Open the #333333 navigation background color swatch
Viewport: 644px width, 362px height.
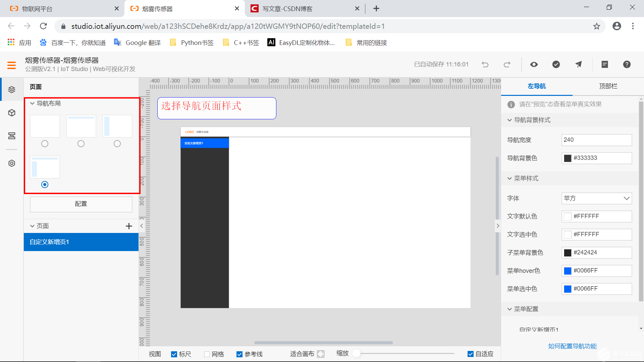click(568, 158)
